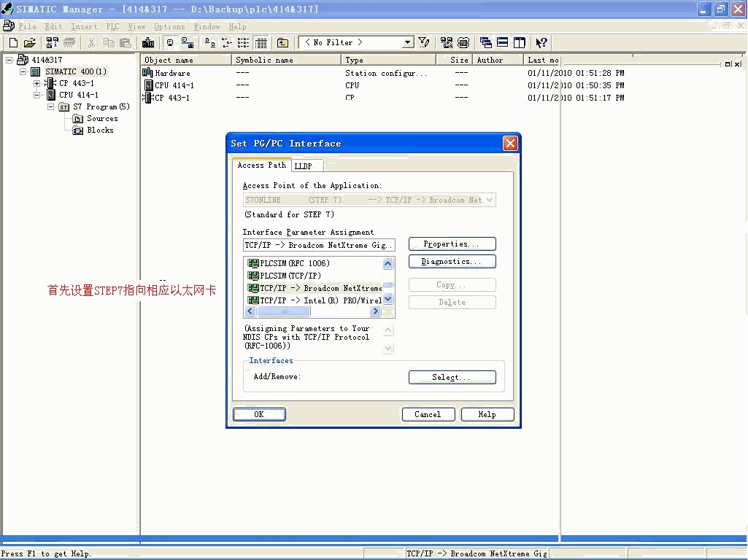
Task: Sort by Symbolic name column header
Action: tap(286, 60)
